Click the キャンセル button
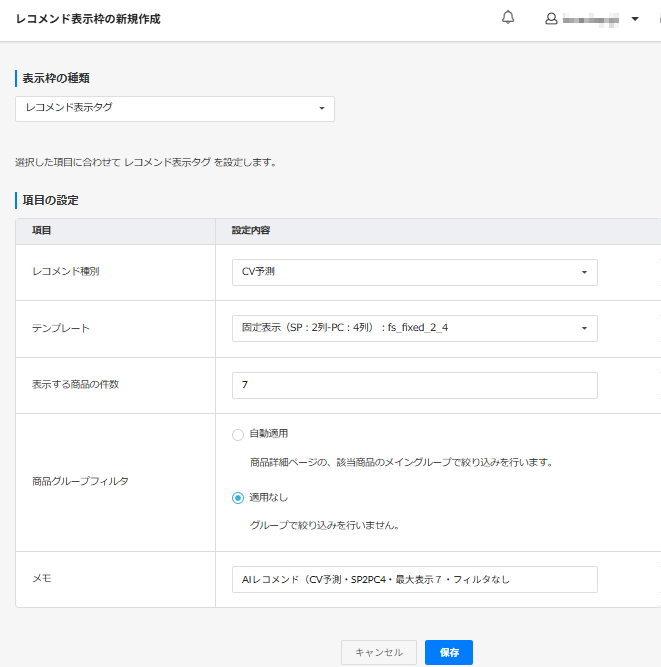The width and height of the screenshot is (661, 667). (x=379, y=652)
